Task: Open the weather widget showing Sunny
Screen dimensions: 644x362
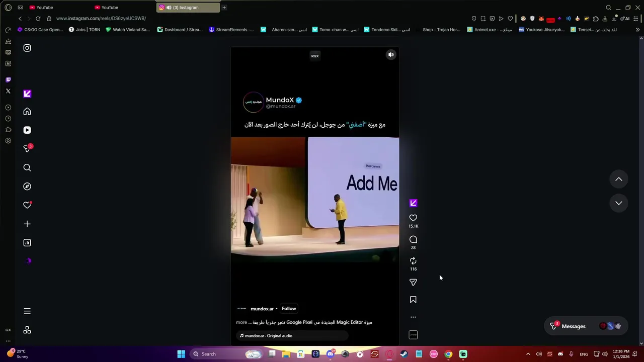Action: click(x=17, y=354)
